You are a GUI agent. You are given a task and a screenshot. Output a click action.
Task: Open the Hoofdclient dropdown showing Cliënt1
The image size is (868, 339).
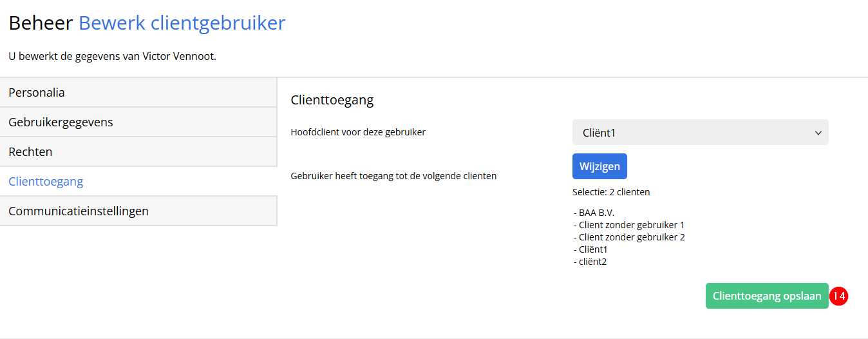coord(700,132)
